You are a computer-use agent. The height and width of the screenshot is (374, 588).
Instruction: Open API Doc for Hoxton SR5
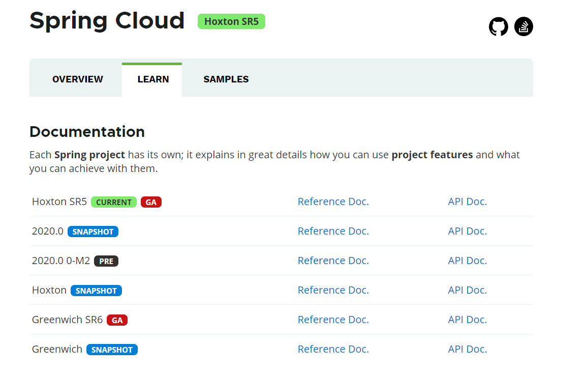tap(467, 202)
